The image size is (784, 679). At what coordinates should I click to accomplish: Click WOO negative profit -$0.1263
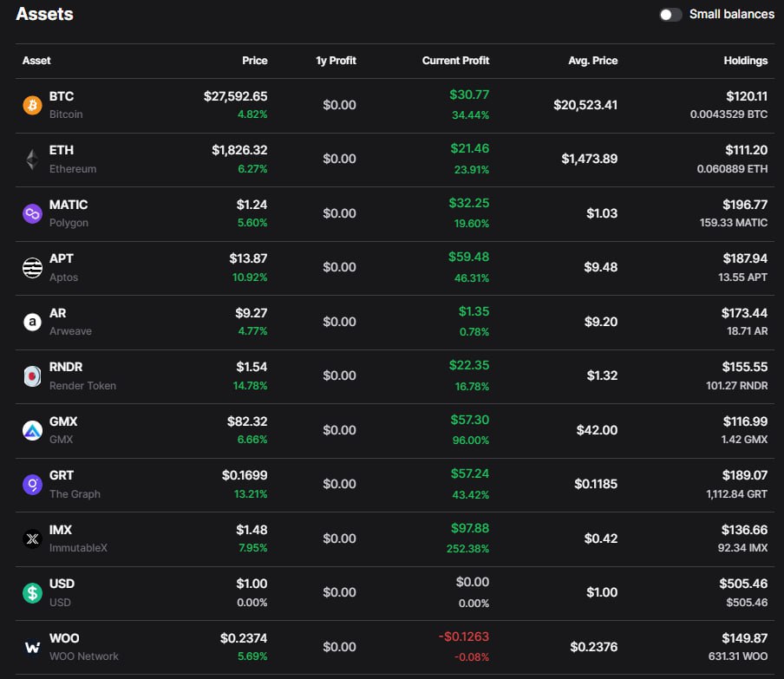click(x=463, y=637)
